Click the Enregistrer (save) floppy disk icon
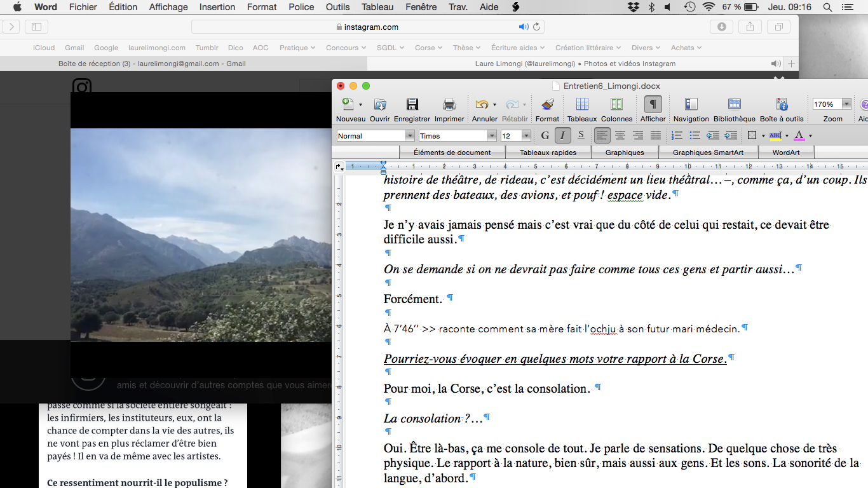 click(x=412, y=105)
